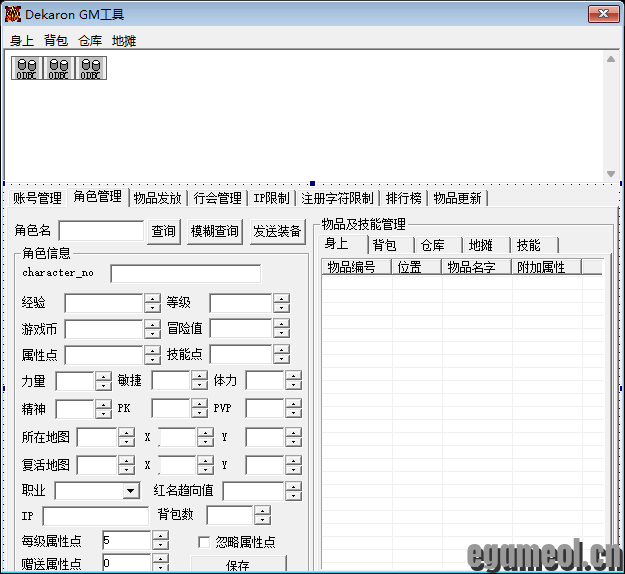
Task: Click the top panel scroll down arrow
Action: 611,174
